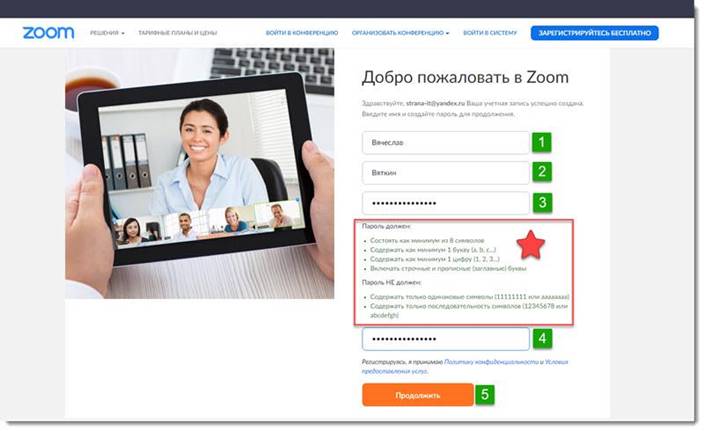Focus the first name field with Вячеслав
Image resolution: width=704 pixels, height=431 pixels.
[446, 143]
